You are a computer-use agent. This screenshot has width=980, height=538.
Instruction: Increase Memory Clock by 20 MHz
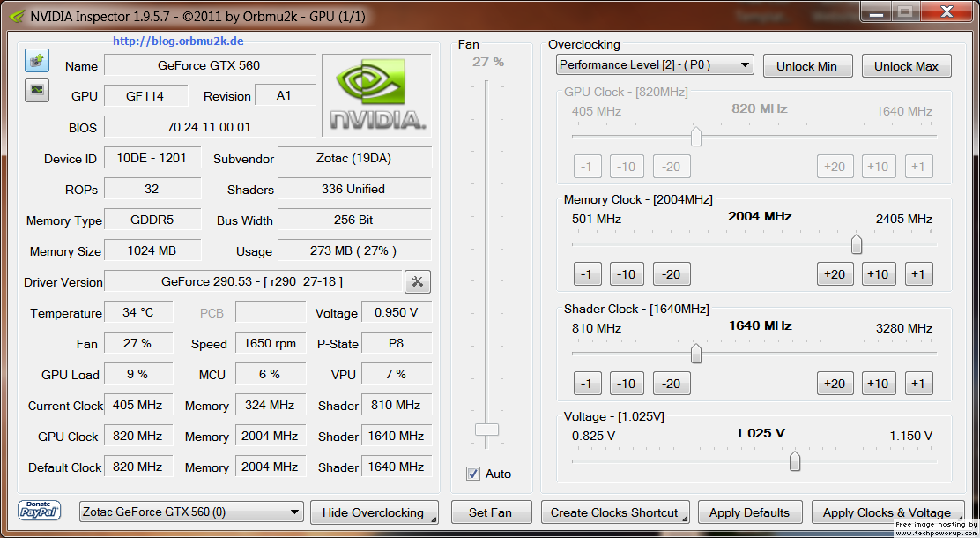835,274
